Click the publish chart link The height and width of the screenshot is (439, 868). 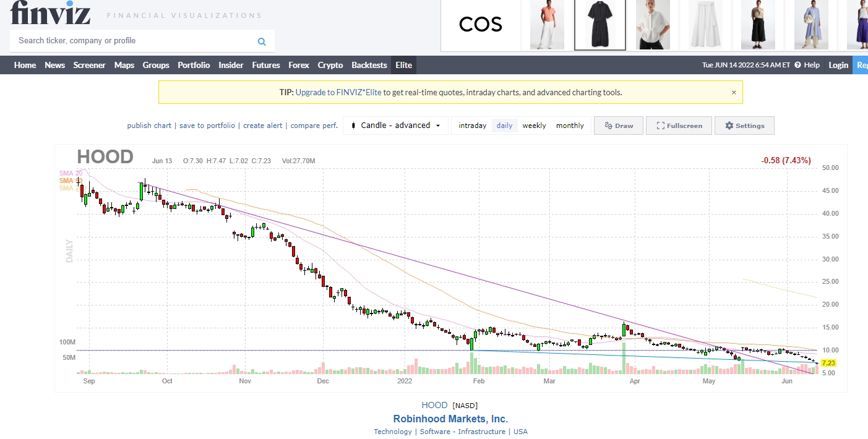point(149,126)
